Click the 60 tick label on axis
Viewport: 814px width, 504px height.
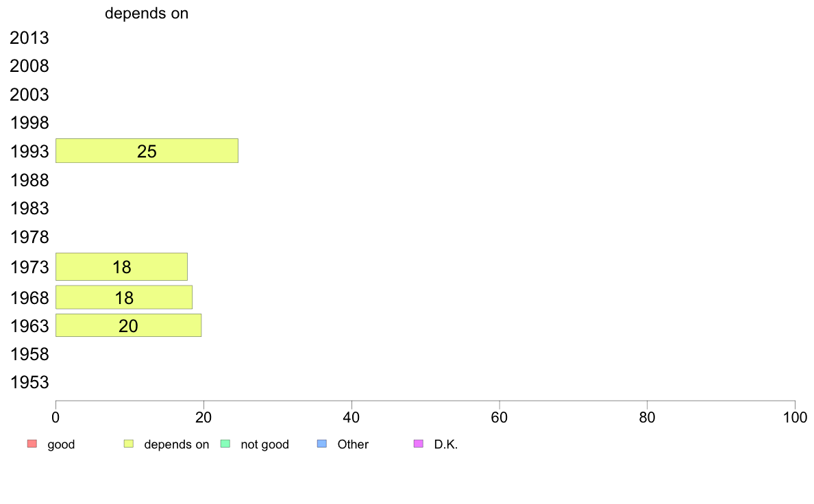click(x=500, y=417)
